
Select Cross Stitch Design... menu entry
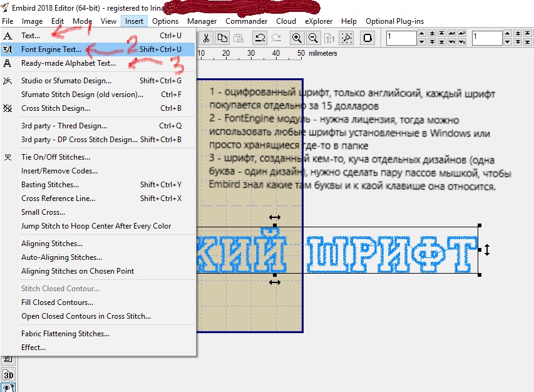coord(98,108)
